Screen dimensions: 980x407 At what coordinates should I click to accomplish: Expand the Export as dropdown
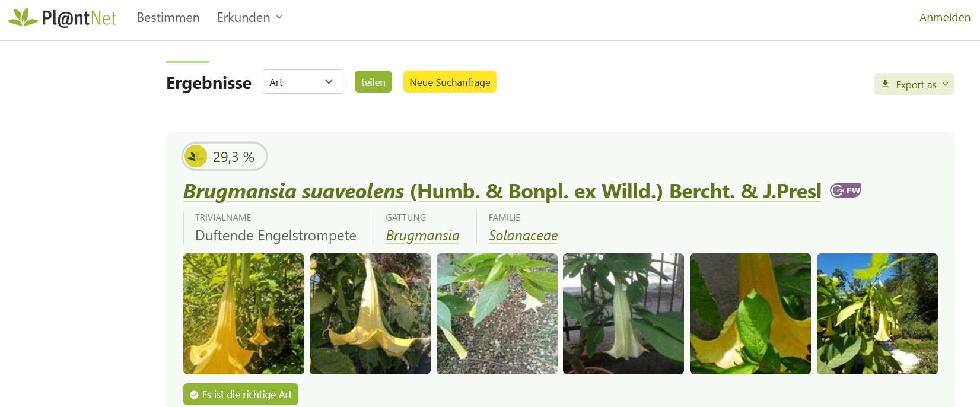914,84
